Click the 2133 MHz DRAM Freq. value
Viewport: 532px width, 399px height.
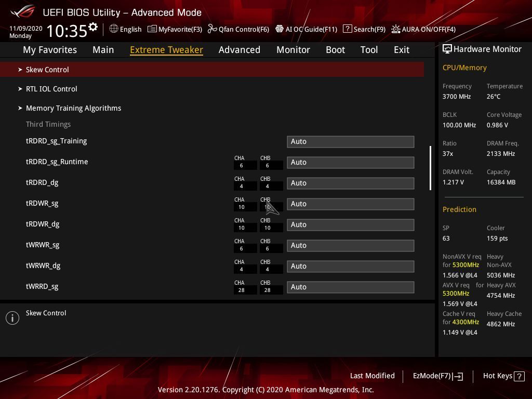(x=501, y=154)
